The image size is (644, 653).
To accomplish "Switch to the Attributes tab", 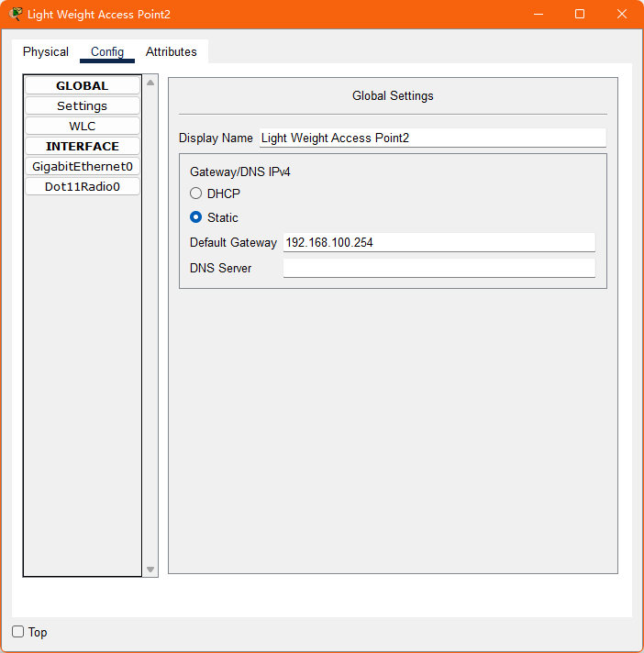I will pyautogui.click(x=172, y=51).
